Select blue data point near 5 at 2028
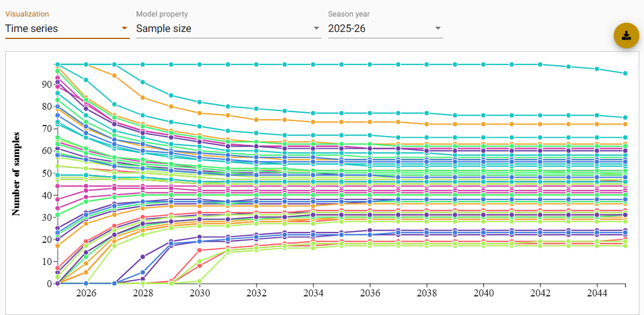Screen dimensions: 644x315 pyautogui.click(x=143, y=273)
